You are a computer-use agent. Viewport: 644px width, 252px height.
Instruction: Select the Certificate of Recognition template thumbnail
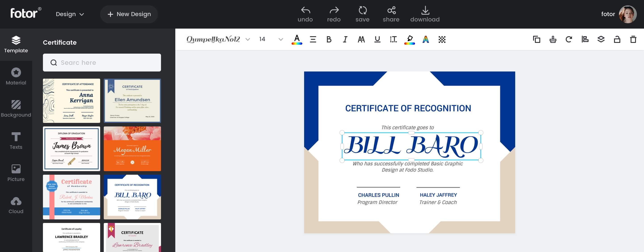coord(132,197)
